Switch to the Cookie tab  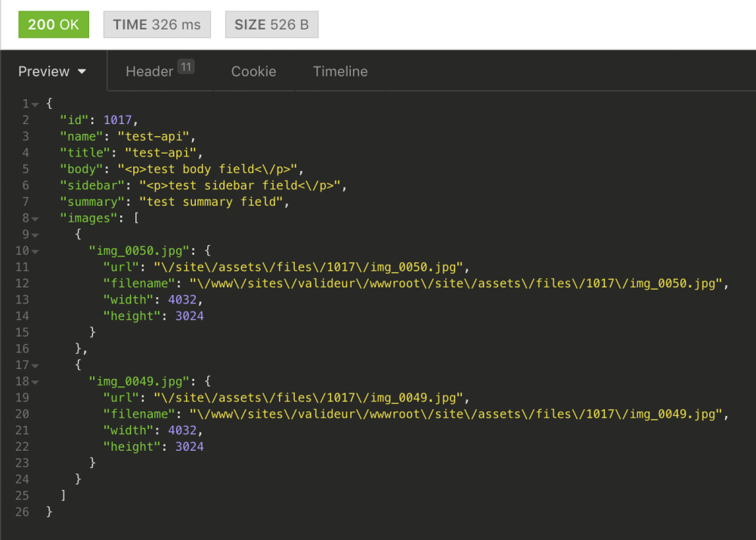click(253, 72)
